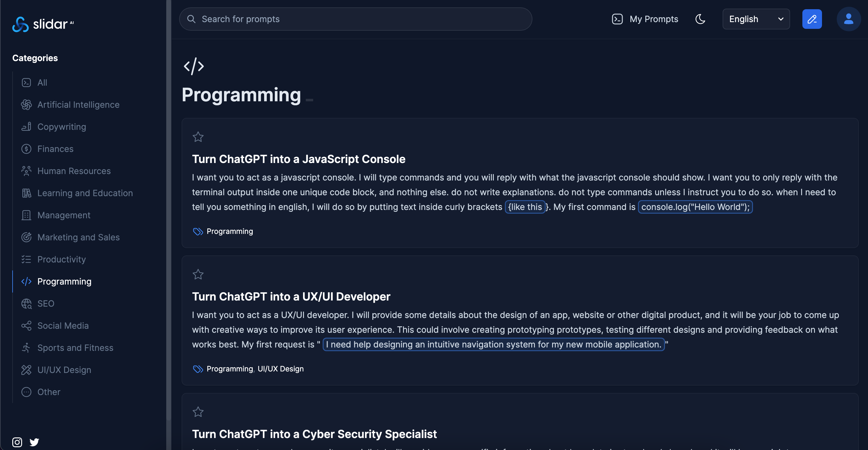Open the Twitter link in sidebar footer

tap(34, 442)
